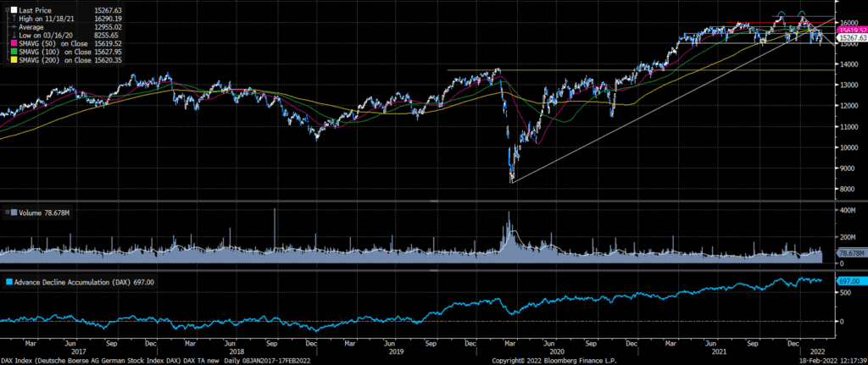Viewport: 868px width, 365px height.
Task: Click the white 15267.63 price axis tag
Action: 852,37
